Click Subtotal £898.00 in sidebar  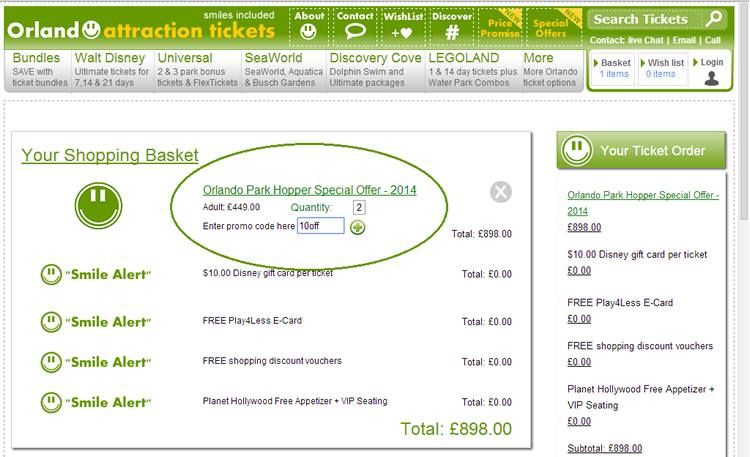605,448
